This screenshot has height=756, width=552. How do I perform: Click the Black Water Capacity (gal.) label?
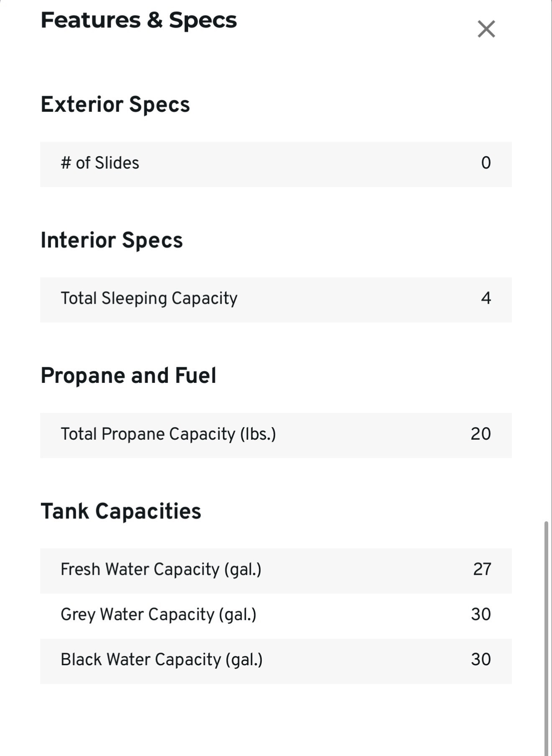(x=162, y=660)
